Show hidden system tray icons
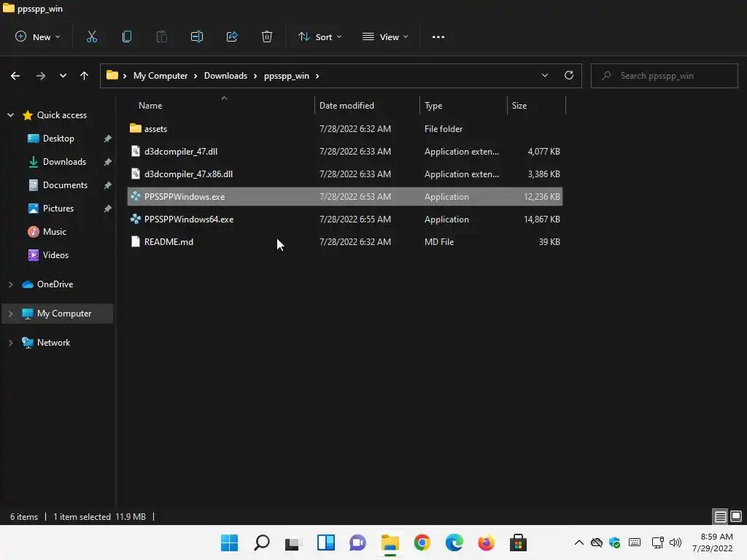Screen dimensions: 747x560 578,542
